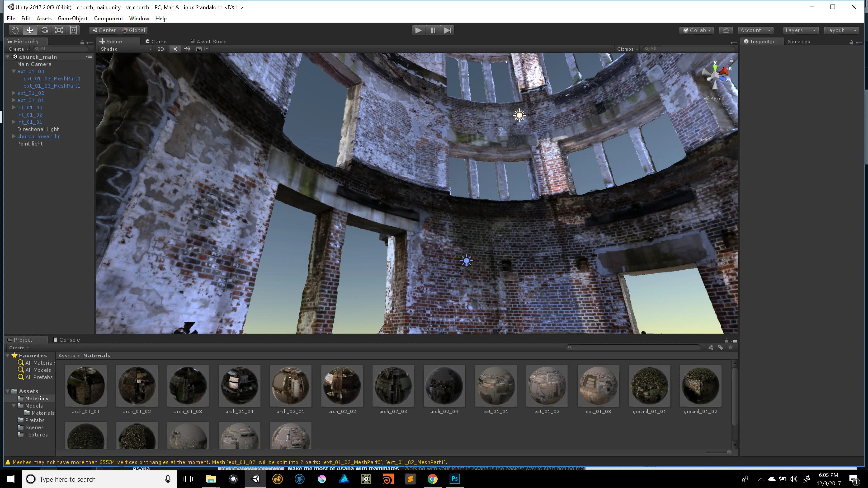Open the Gizmos dropdown

627,49
